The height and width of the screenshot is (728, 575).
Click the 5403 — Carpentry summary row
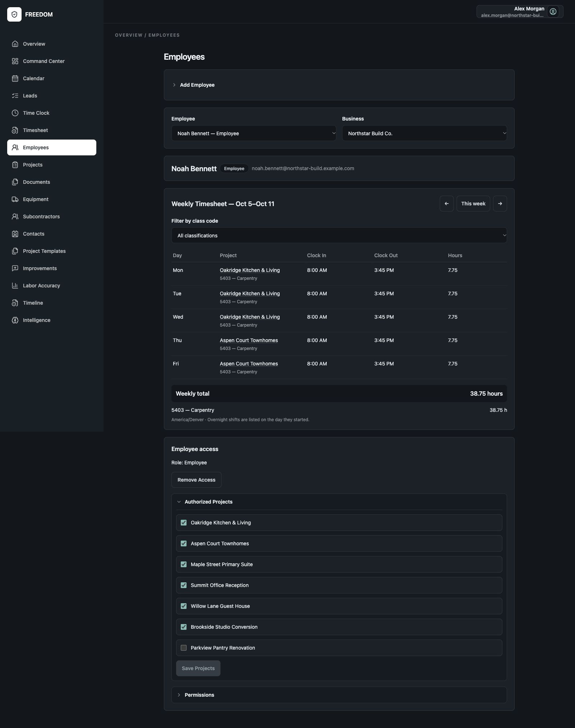tap(339, 410)
